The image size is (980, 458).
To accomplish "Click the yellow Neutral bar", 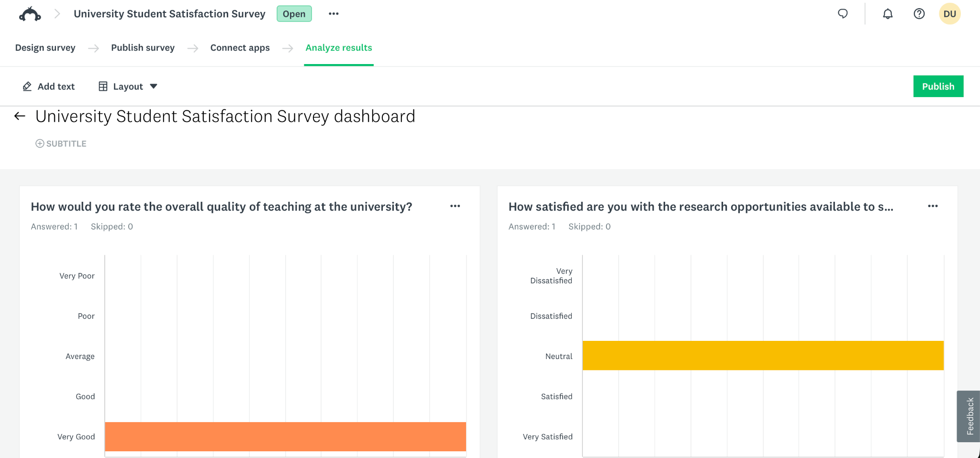I will tap(763, 356).
